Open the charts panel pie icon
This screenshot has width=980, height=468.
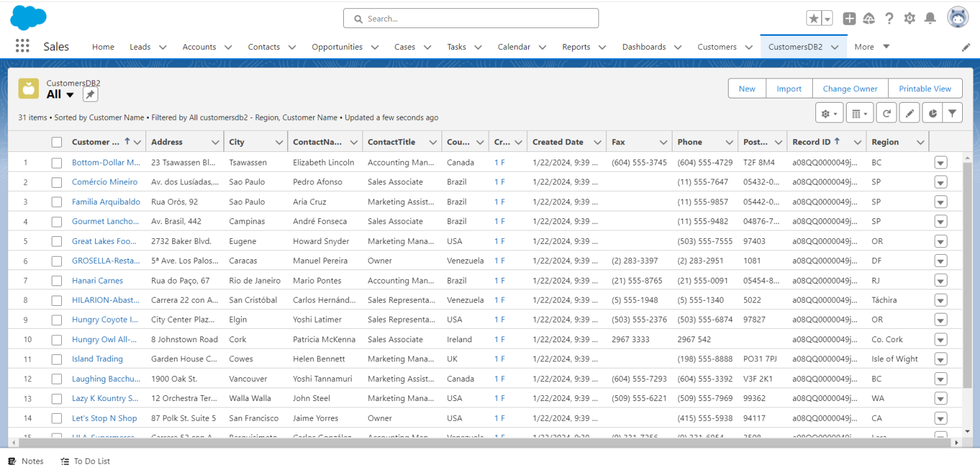pyautogui.click(x=932, y=112)
